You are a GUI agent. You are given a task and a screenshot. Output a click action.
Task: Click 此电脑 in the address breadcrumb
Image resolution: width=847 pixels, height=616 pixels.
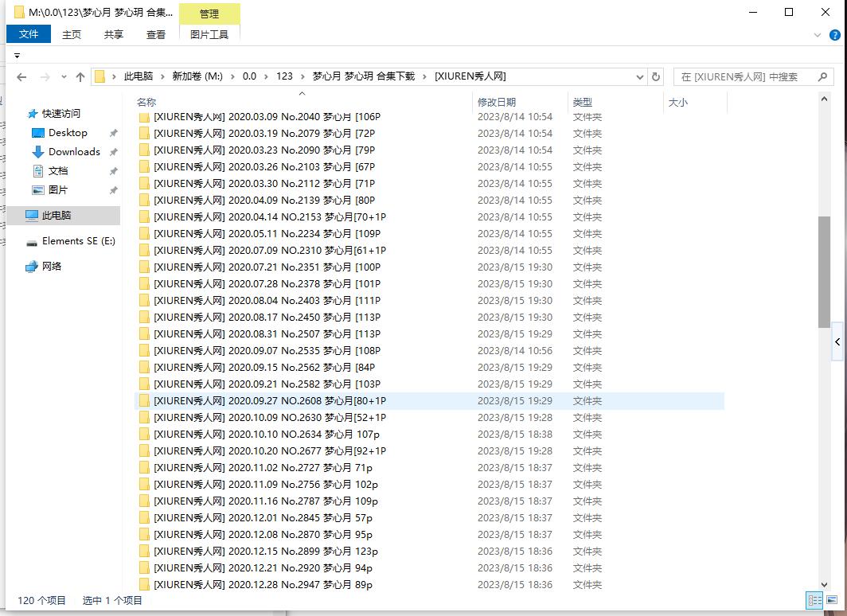pyautogui.click(x=139, y=76)
